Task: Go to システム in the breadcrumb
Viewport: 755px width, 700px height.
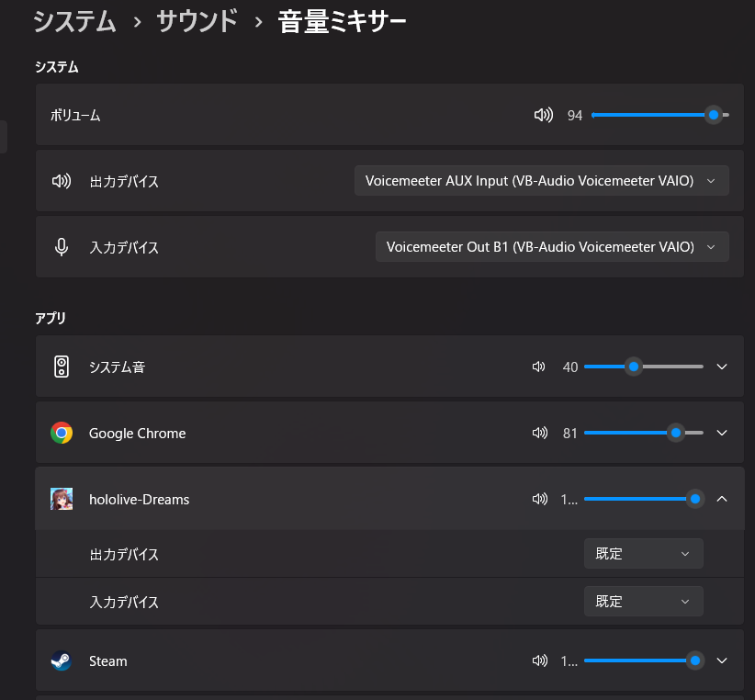Action: (74, 22)
